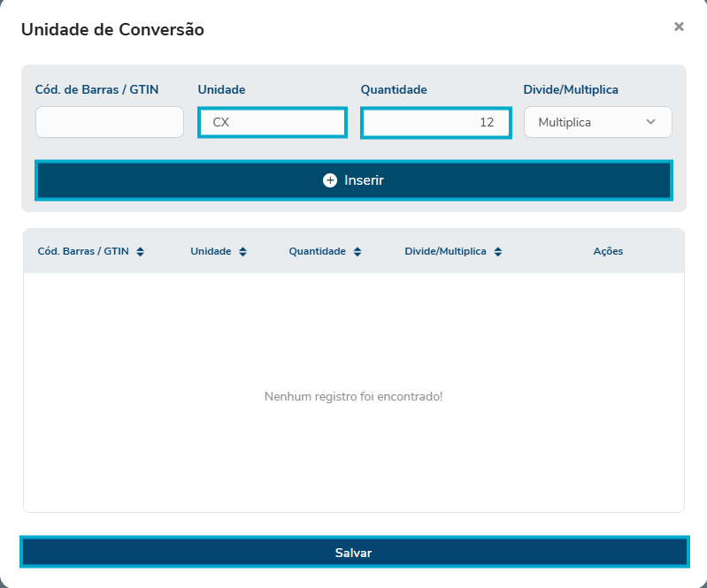Click the Cód. Barras / GTIN table header
707x588 pixels.
click(83, 252)
